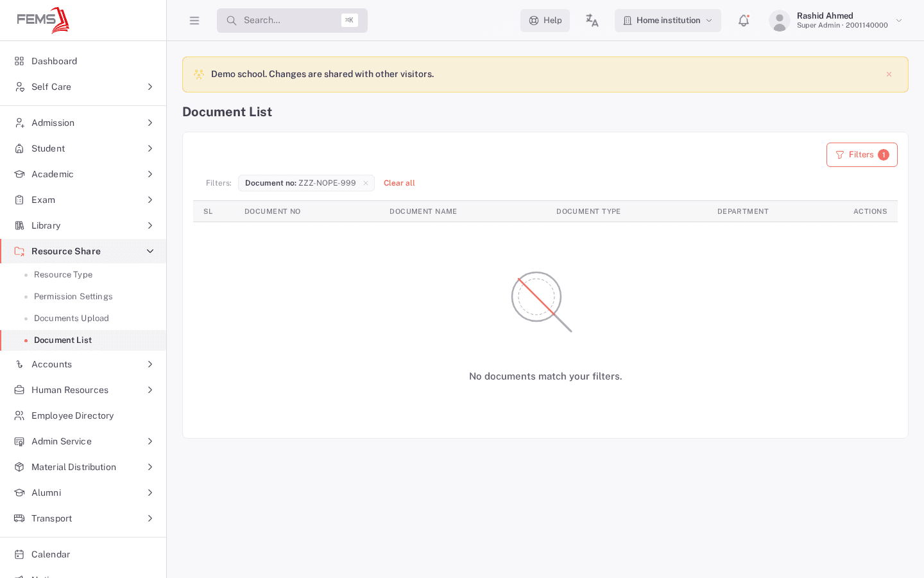
Task: Open the Rashid Ahmed account menu
Action: [837, 21]
